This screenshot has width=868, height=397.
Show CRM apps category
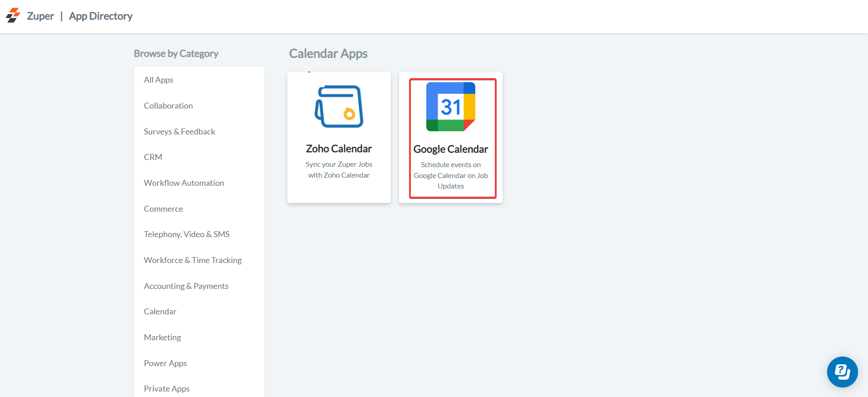click(x=153, y=157)
